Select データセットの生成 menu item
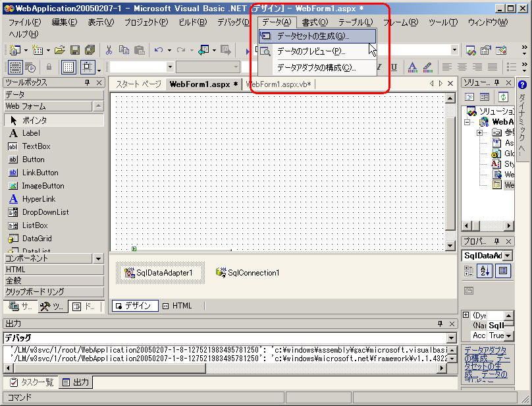 coord(313,36)
